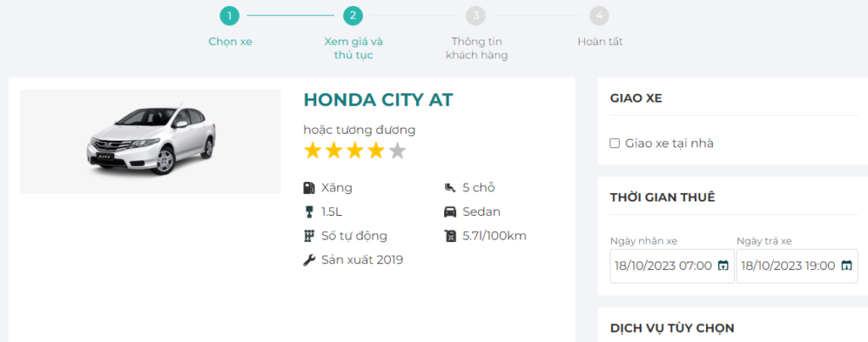Click the car icon beside Sedan
This screenshot has height=342, width=868.
pyautogui.click(x=449, y=212)
